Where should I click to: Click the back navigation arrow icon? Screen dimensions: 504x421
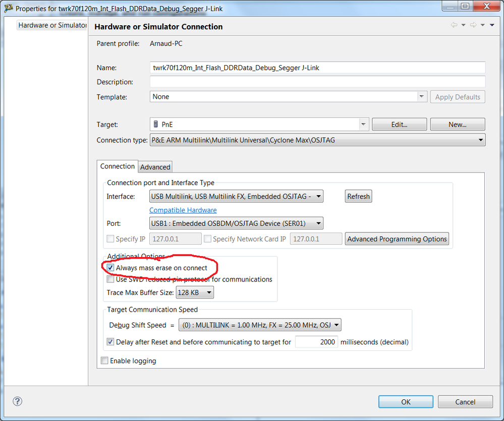[454, 25]
